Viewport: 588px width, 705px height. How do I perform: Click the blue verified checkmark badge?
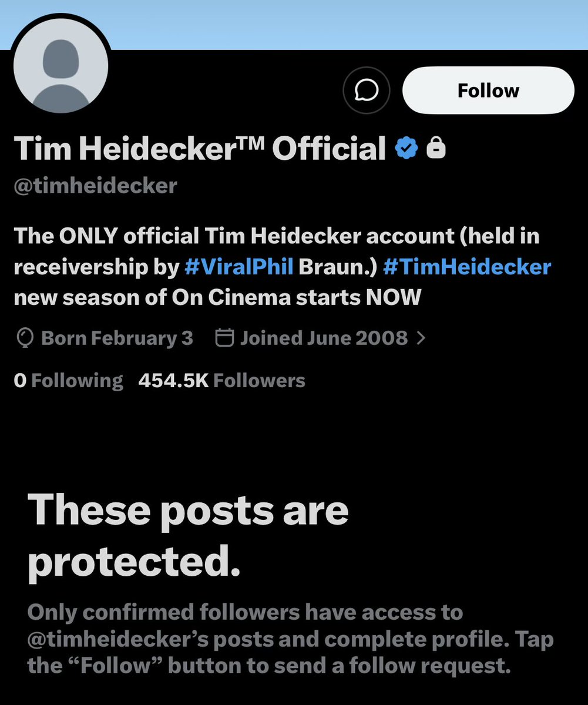[406, 148]
